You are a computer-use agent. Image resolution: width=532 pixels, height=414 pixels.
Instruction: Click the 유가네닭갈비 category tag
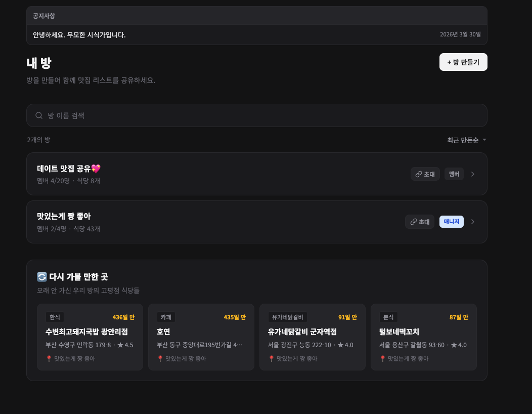[288, 317]
